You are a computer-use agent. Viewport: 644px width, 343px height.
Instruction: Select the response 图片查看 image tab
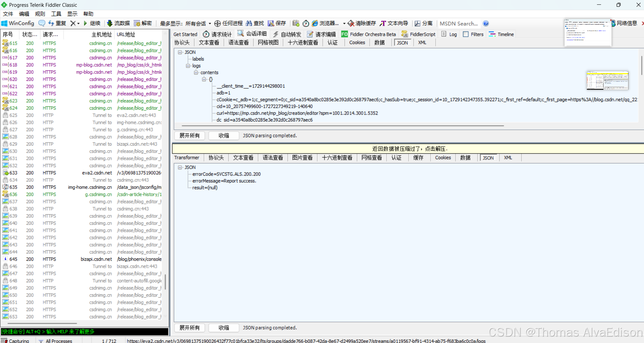[x=302, y=158]
